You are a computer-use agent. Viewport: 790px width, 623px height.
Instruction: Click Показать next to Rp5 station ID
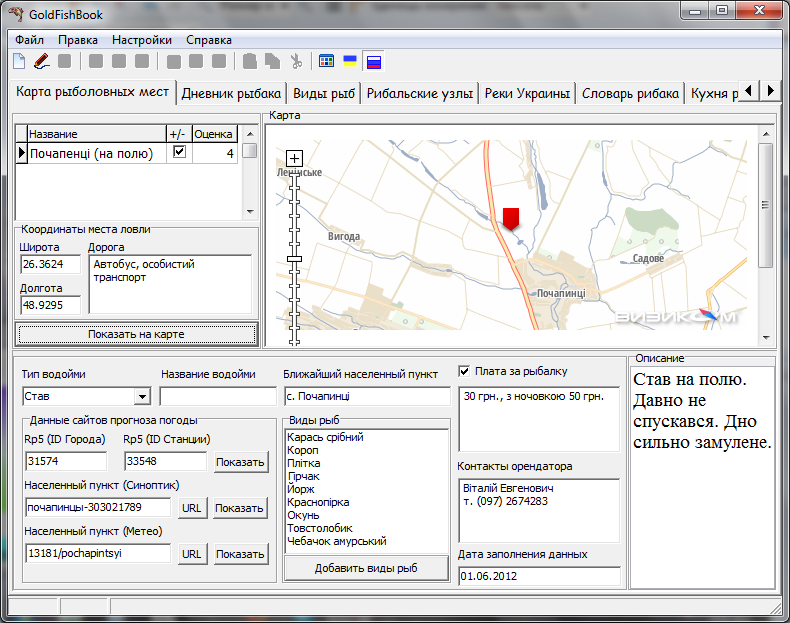coord(240,462)
